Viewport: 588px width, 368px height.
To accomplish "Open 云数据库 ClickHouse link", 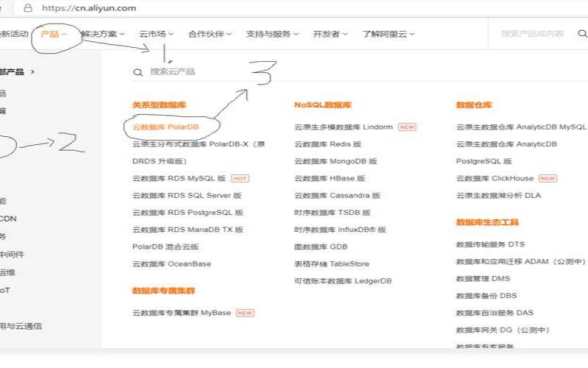I will (495, 178).
